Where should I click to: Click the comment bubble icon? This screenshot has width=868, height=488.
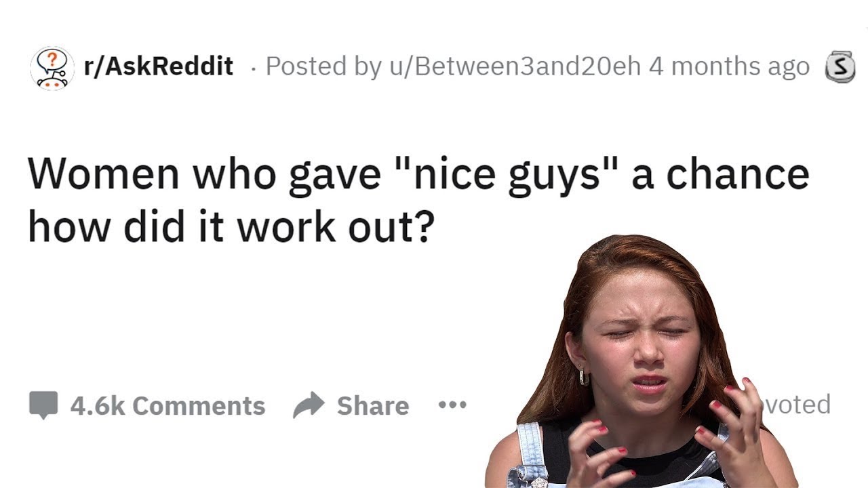click(x=43, y=405)
